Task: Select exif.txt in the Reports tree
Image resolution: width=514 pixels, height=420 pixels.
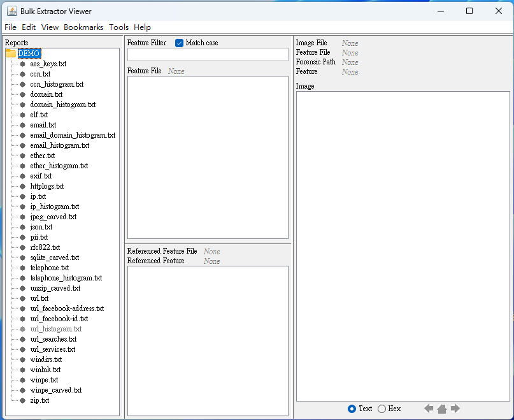Action: tap(41, 176)
